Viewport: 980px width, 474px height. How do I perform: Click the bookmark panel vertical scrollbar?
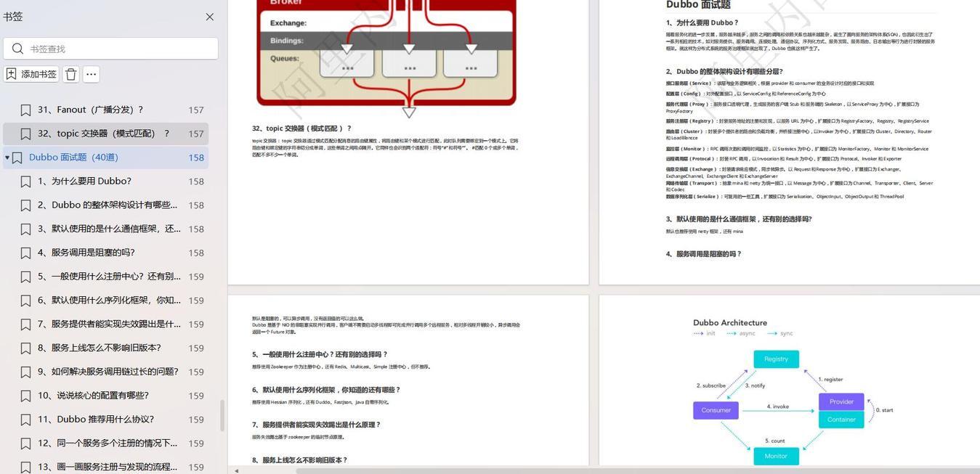pyautogui.click(x=222, y=415)
